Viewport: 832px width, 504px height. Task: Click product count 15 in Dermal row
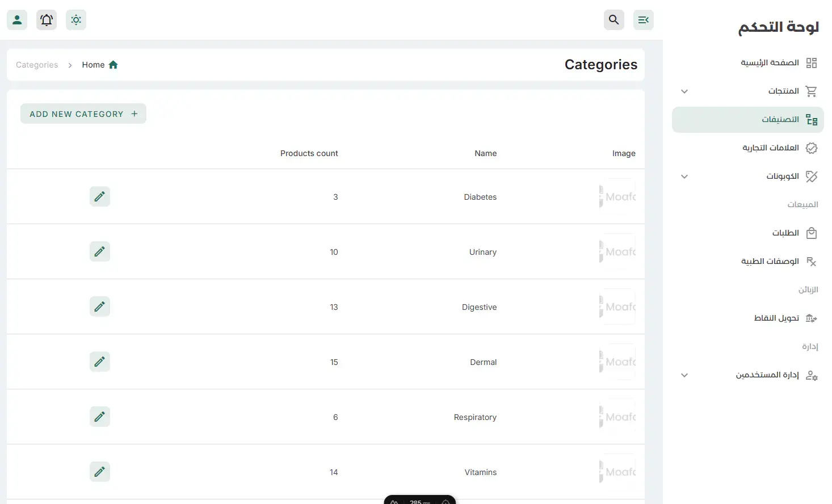tap(334, 362)
